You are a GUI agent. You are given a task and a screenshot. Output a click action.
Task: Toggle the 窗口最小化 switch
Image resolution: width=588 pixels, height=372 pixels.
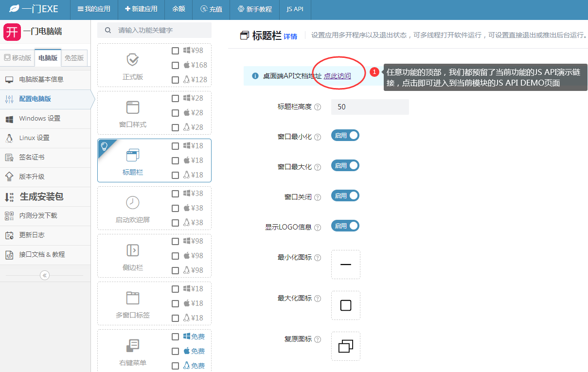[x=345, y=135]
